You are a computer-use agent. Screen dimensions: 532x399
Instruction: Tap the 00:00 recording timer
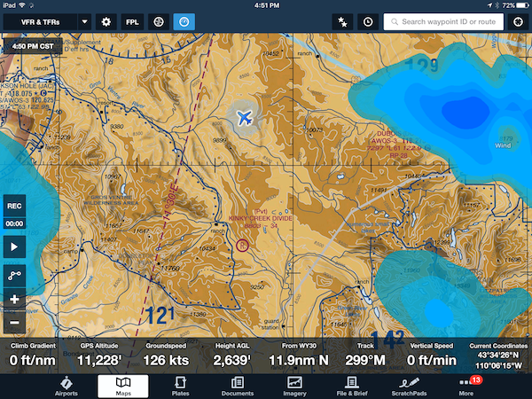coord(14,223)
